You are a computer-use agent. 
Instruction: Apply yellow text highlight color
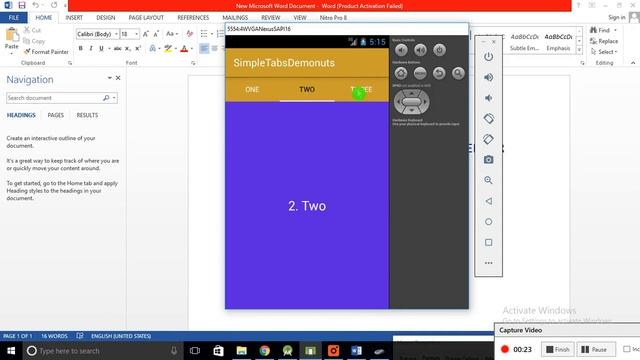[x=168, y=49]
